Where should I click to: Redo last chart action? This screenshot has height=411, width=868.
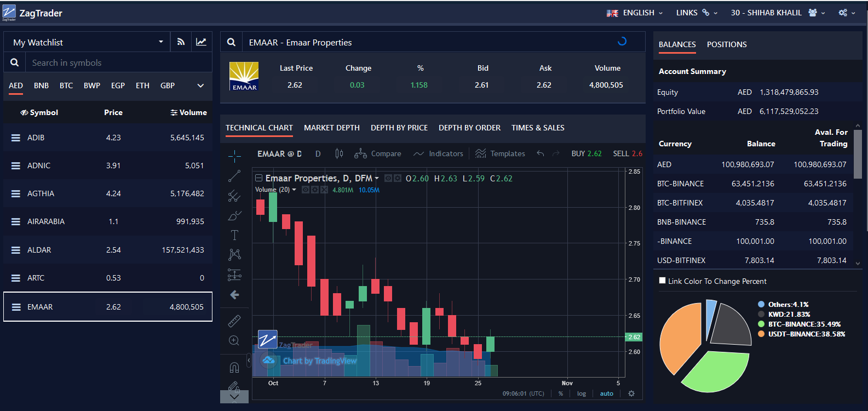click(x=556, y=154)
